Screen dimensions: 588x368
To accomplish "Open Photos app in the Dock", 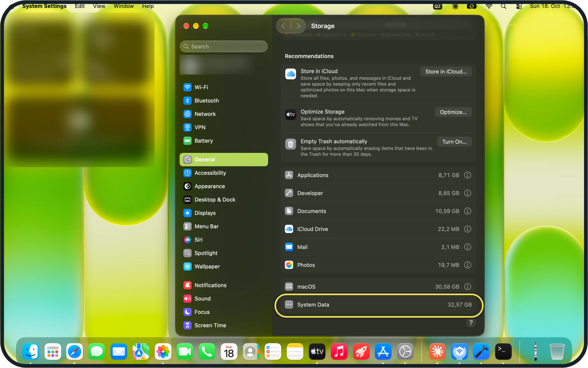I will tap(163, 352).
